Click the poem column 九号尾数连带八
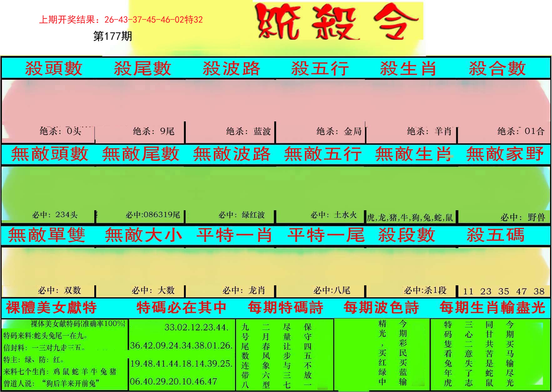This screenshot has width=552, height=392. 245,356
